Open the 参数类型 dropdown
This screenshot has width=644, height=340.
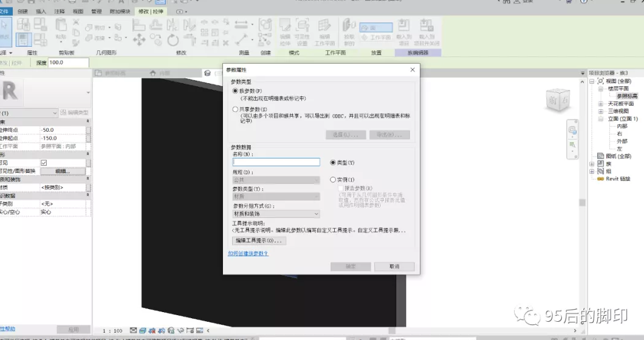tap(276, 197)
